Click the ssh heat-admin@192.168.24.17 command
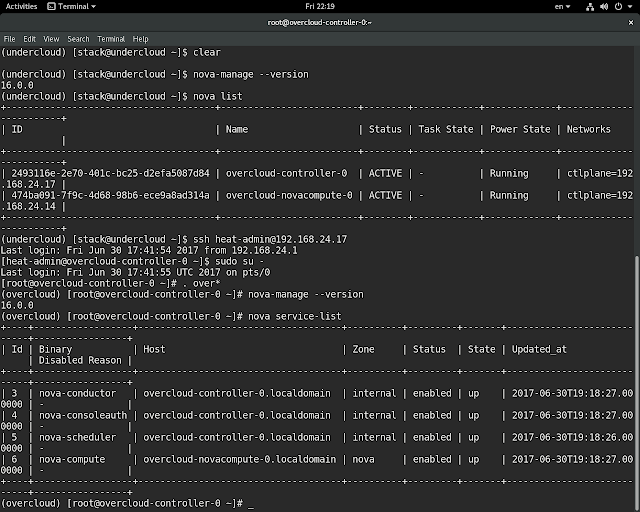This screenshot has height=512, width=640. (270, 239)
